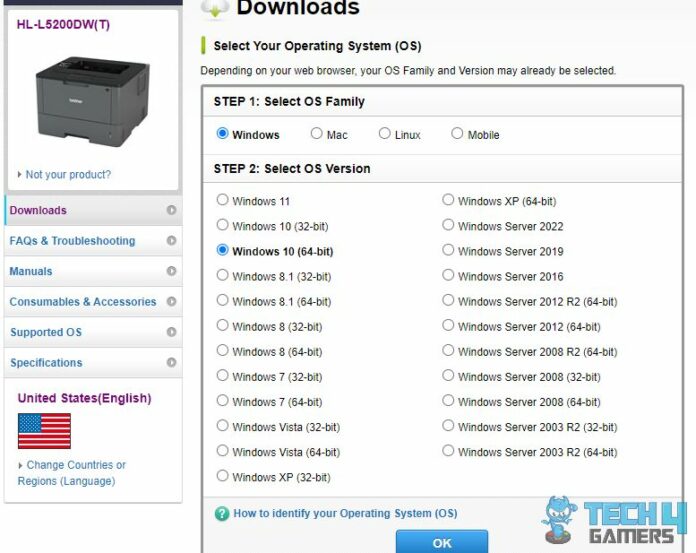Open the Downloads sidebar menu item

[93, 210]
